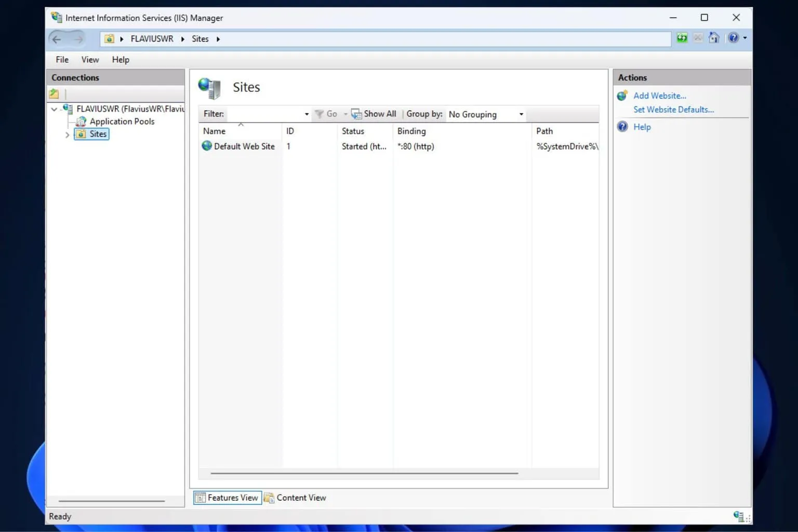Expand the Sites tree node

coord(67,135)
